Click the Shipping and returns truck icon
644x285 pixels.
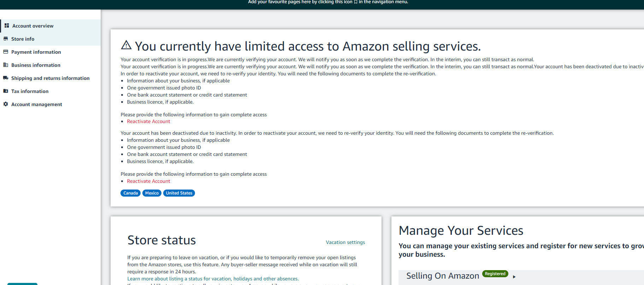[6, 78]
